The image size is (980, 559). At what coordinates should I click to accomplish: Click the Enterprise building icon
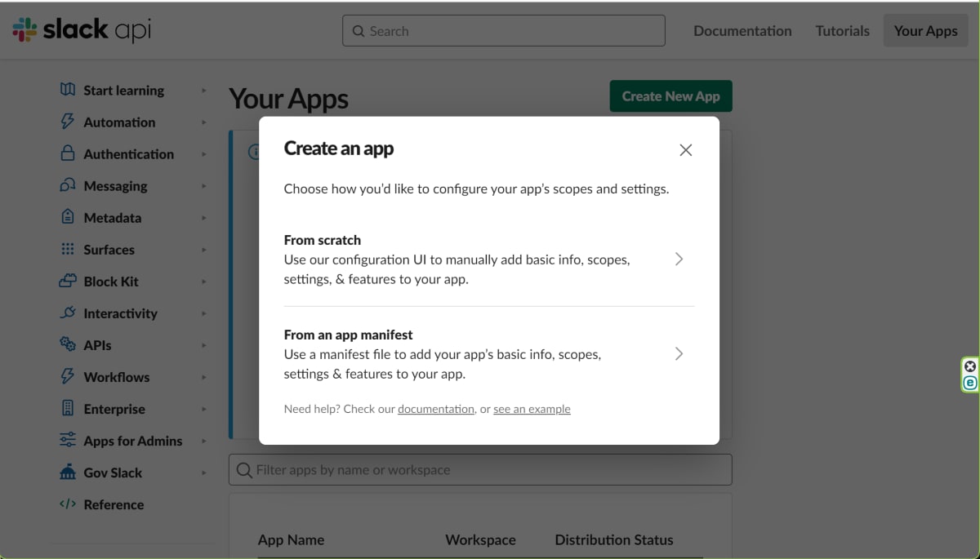[x=68, y=408]
